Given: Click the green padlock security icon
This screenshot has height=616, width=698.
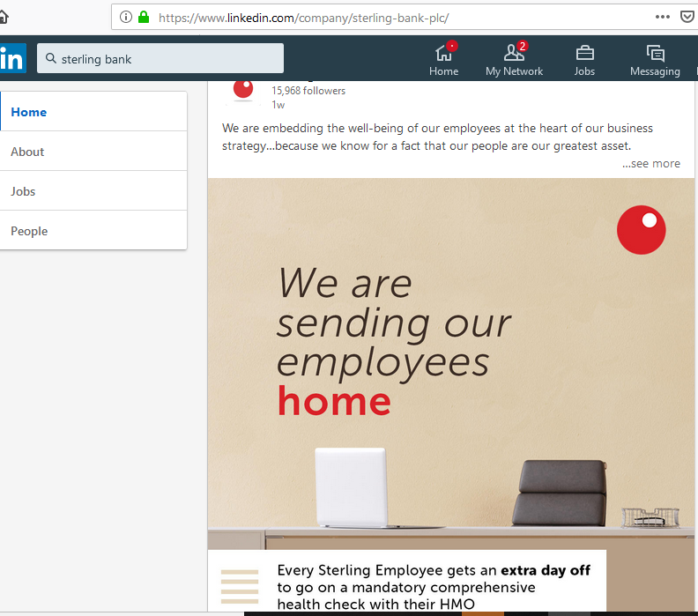Looking at the screenshot, I should click(144, 18).
